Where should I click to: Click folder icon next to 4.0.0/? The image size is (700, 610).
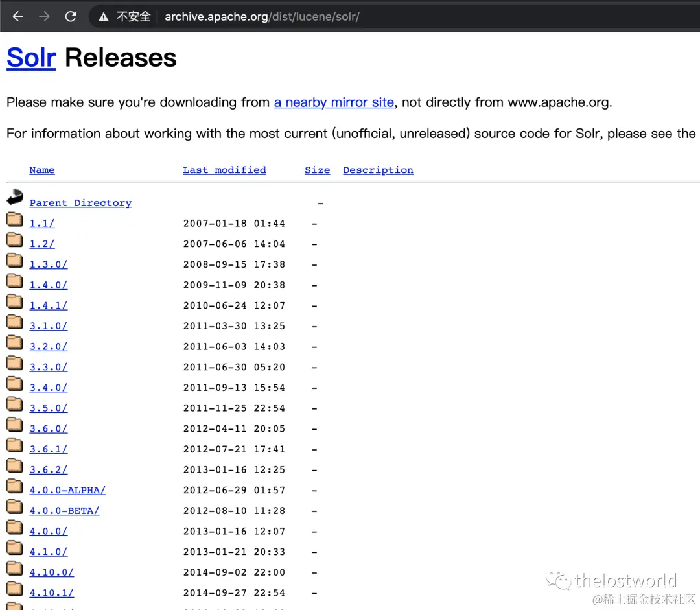pos(15,527)
